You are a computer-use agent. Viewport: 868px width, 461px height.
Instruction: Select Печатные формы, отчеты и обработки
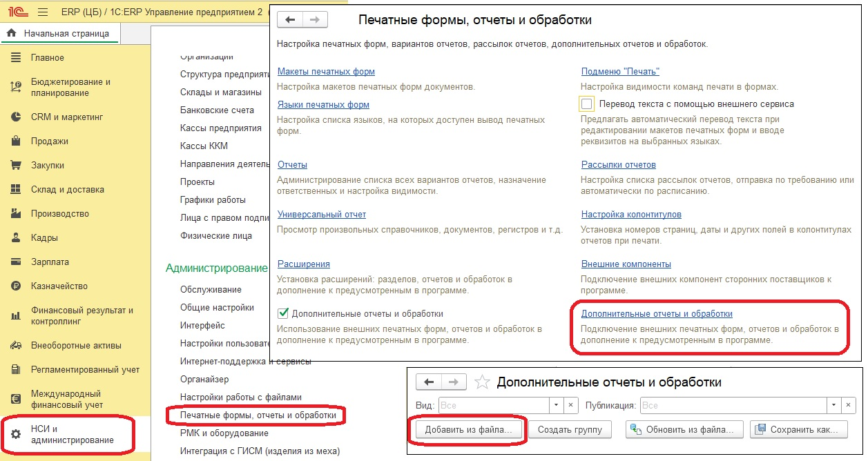click(258, 415)
